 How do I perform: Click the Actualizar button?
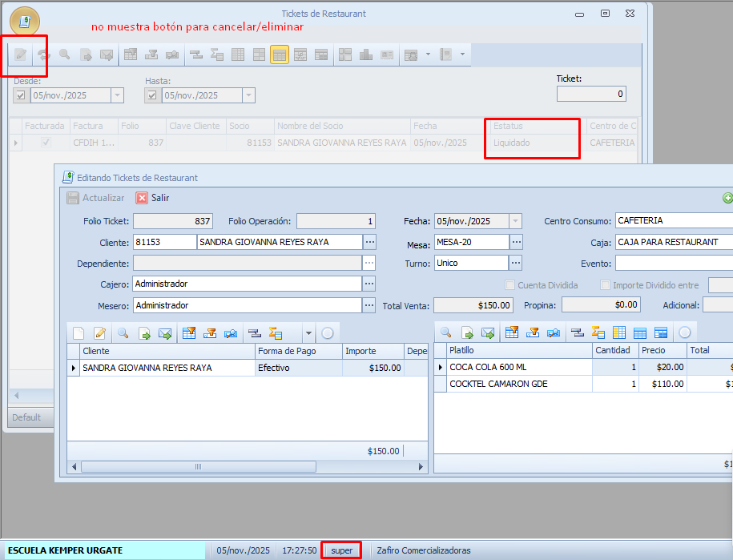click(x=95, y=198)
